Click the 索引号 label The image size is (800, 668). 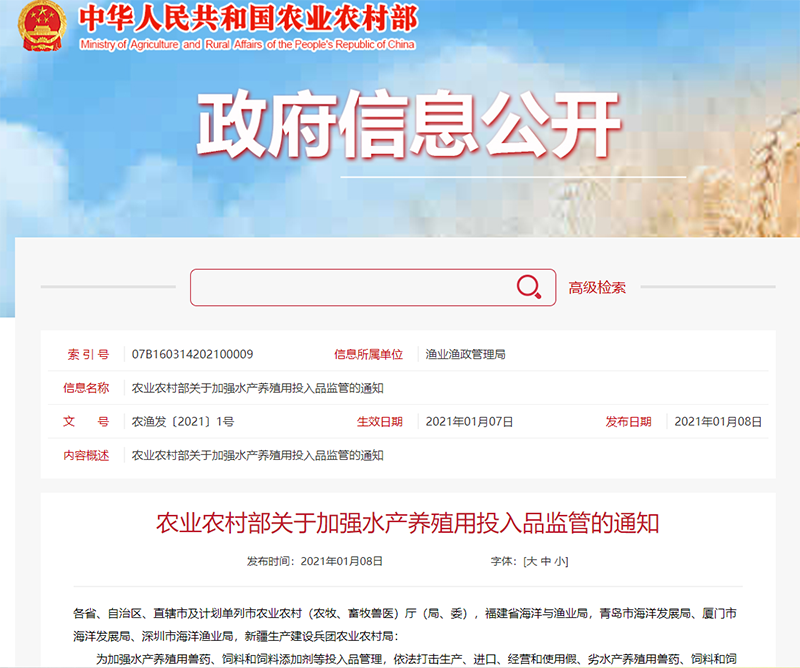(88, 354)
